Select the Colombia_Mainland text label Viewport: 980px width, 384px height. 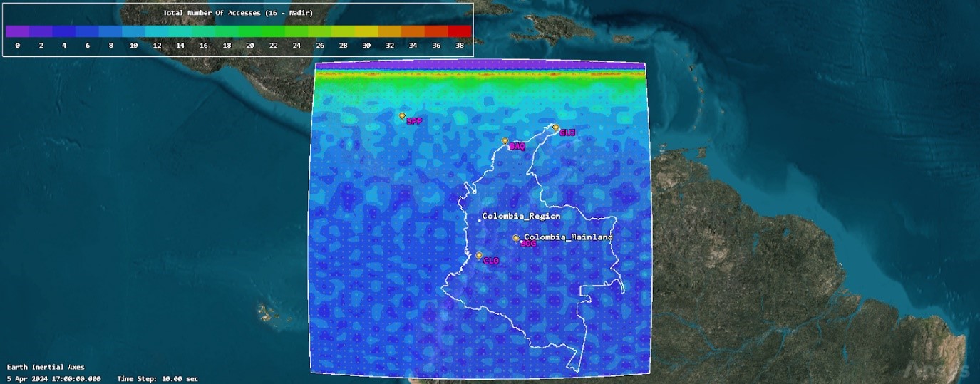point(568,237)
